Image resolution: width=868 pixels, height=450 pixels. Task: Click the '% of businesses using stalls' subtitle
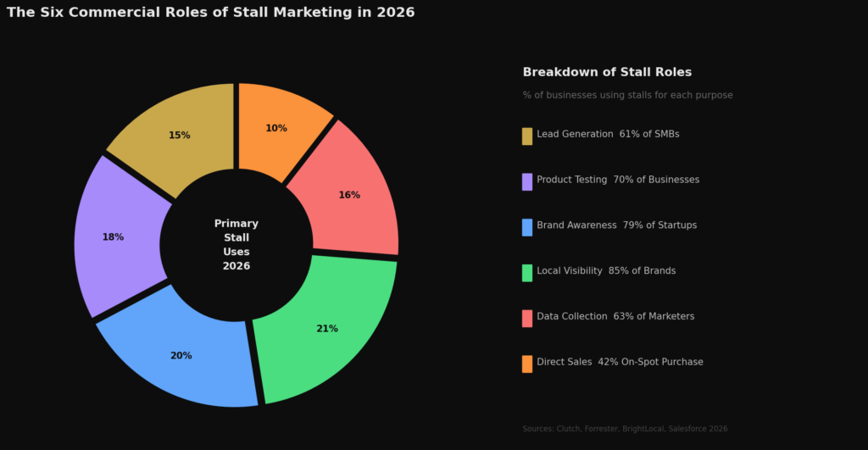(628, 95)
